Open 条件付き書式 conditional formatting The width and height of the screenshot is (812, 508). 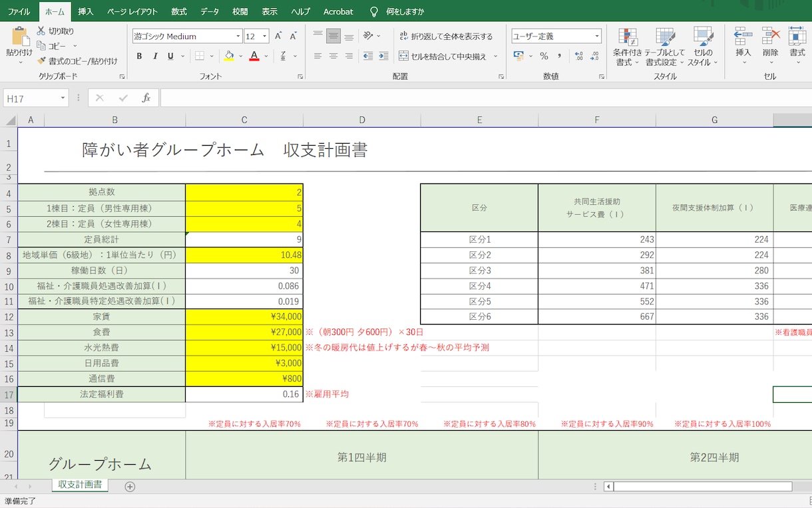(628, 47)
